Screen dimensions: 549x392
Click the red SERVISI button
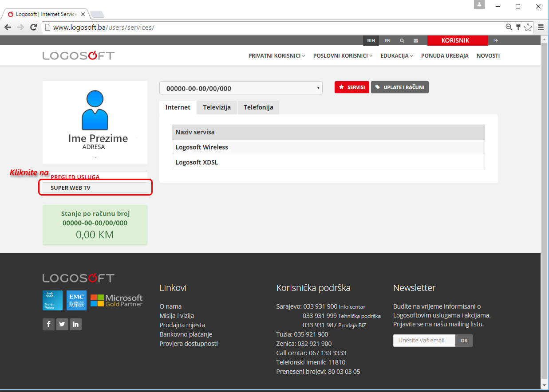[352, 87]
